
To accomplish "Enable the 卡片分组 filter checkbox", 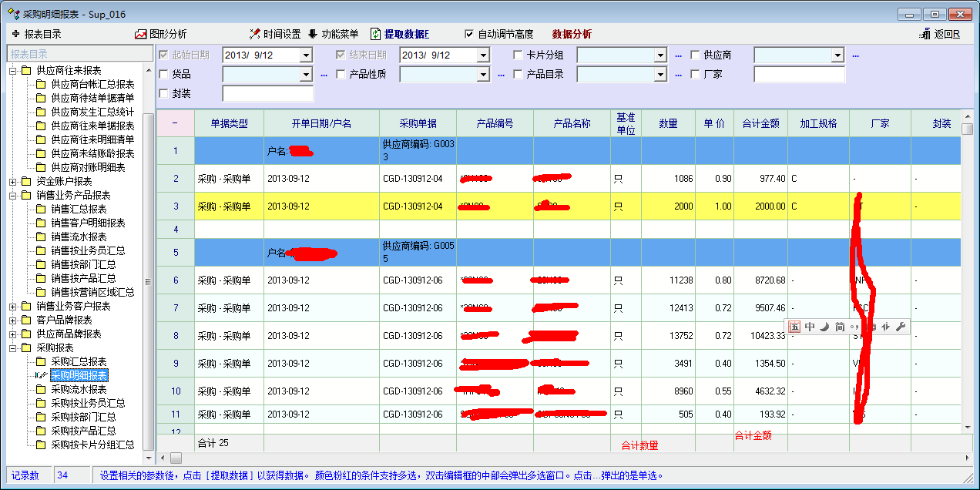I will click(519, 55).
